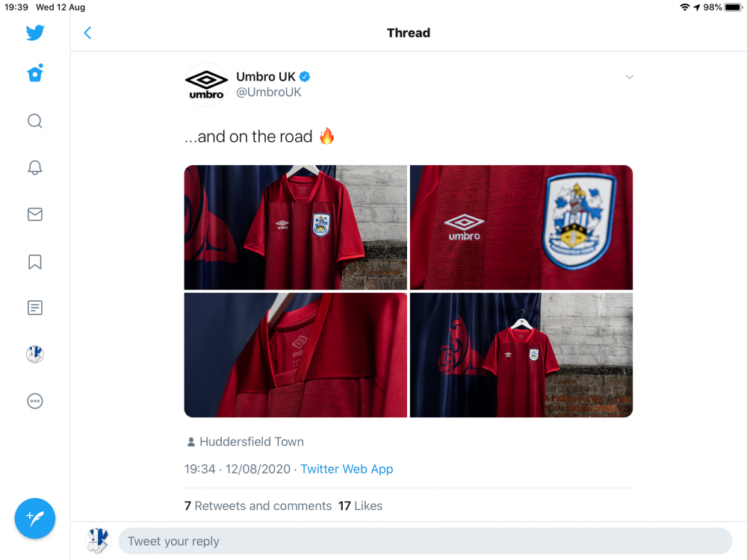This screenshot has width=747, height=560.
Task: Open the Twitter home feed icon
Action: [x=35, y=74]
